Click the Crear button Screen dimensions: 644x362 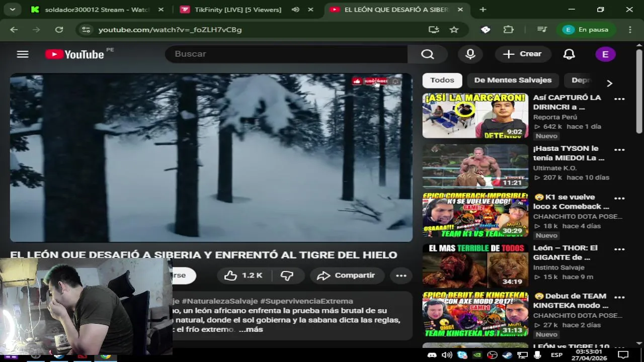(523, 54)
